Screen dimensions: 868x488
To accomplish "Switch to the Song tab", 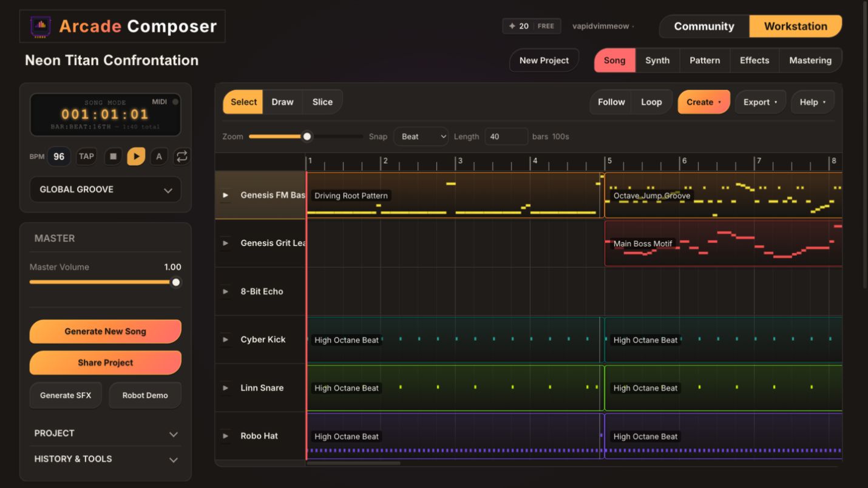I will click(x=614, y=61).
